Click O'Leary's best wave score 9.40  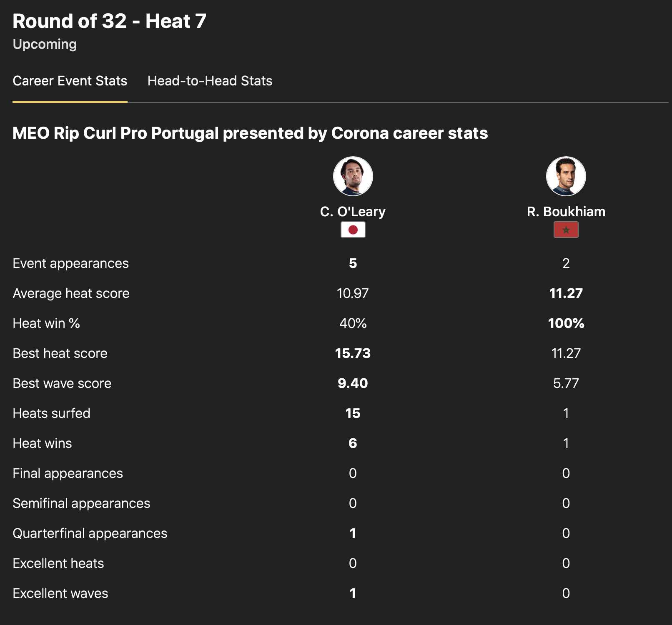coord(353,383)
